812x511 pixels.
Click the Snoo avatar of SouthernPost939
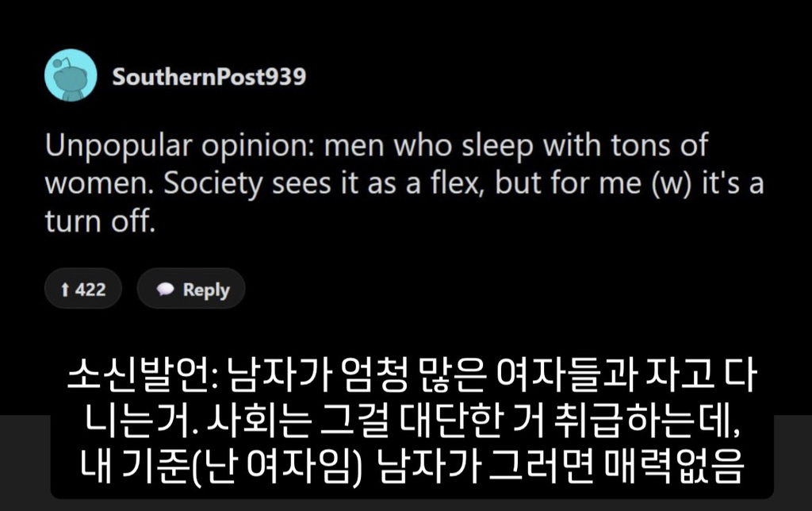click(x=71, y=75)
